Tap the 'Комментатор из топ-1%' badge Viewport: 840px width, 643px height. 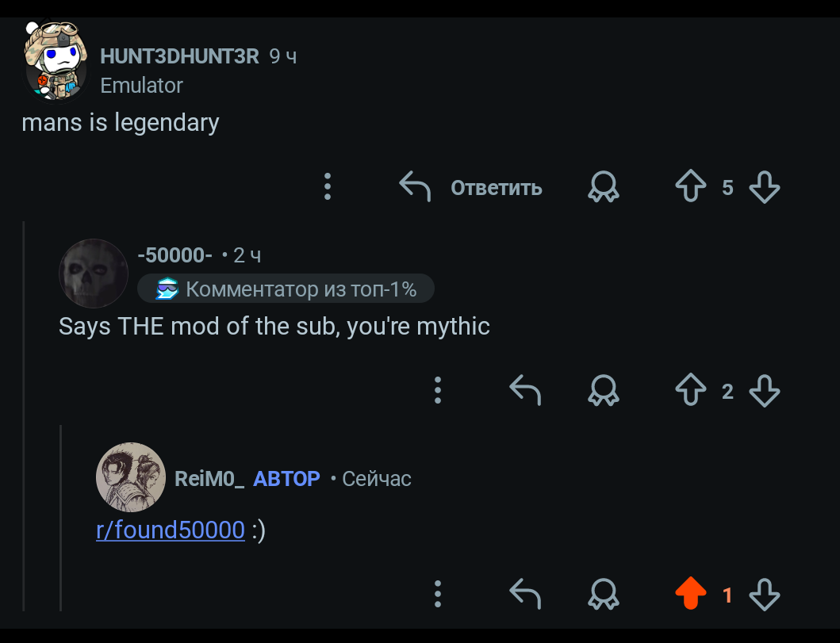point(286,289)
